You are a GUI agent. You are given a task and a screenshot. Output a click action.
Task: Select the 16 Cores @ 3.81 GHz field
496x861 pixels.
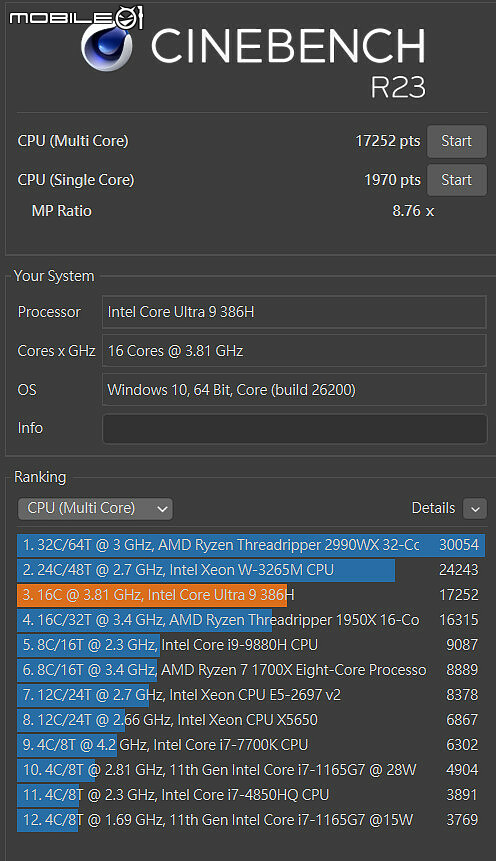(294, 351)
